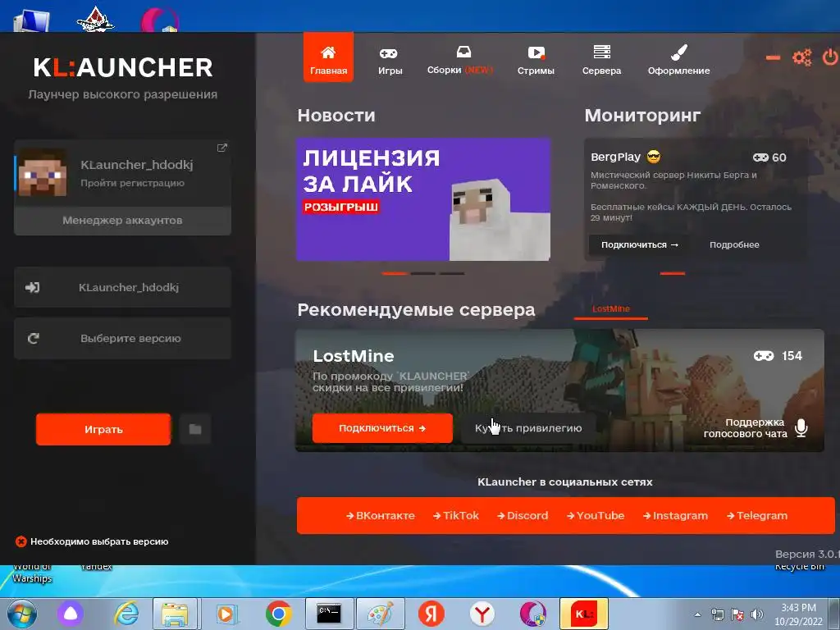Click Подробнее for BergPlay
840x630 pixels.
coord(734,244)
